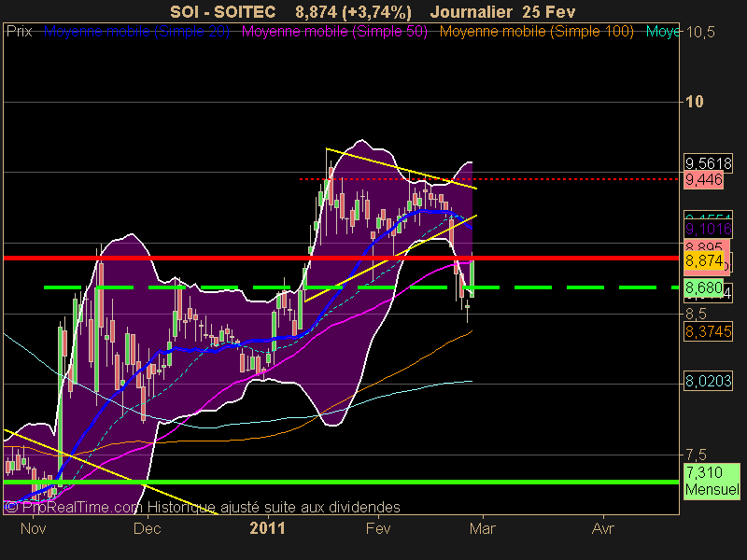Select the Moyenne mobile (Simple 100) legend
This screenshot has width=747, height=560.
[x=536, y=32]
